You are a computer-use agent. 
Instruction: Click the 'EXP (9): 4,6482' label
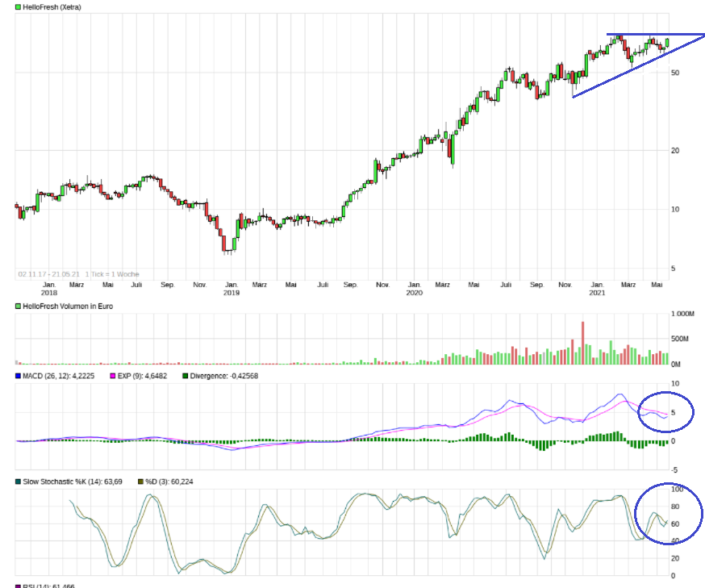coord(142,376)
